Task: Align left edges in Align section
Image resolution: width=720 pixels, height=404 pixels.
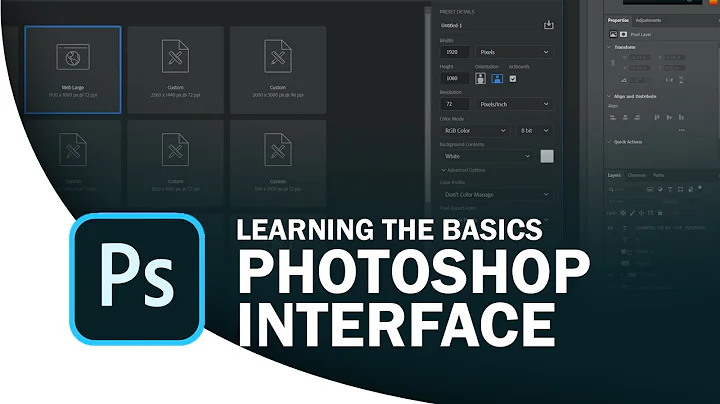Action: click(613, 118)
